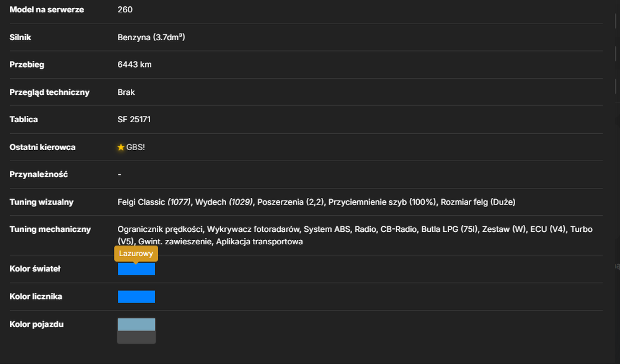This screenshot has width=620, height=364.
Task: Click the Przegląd techniczny label
Action: [x=50, y=92]
